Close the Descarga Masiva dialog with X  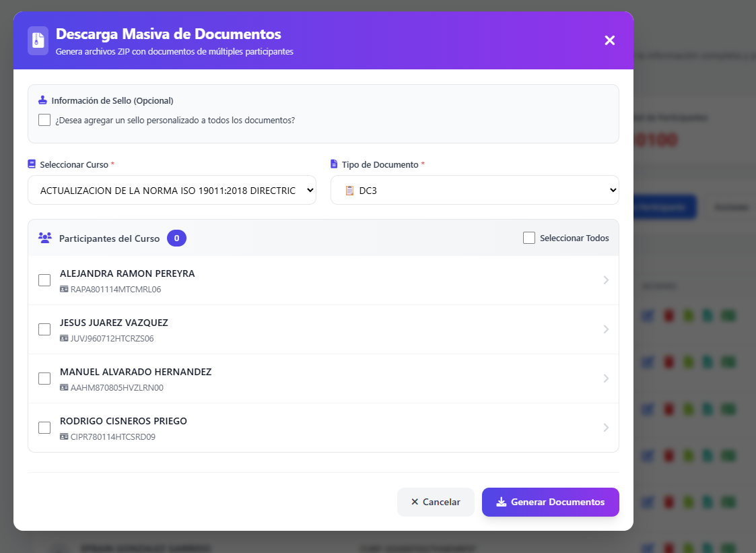(x=609, y=40)
